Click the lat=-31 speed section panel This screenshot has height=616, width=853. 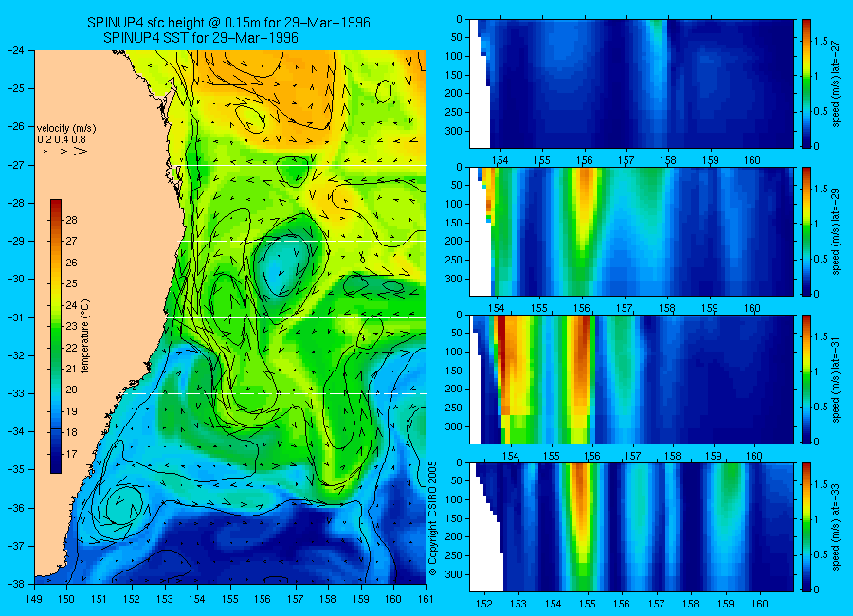631,379
